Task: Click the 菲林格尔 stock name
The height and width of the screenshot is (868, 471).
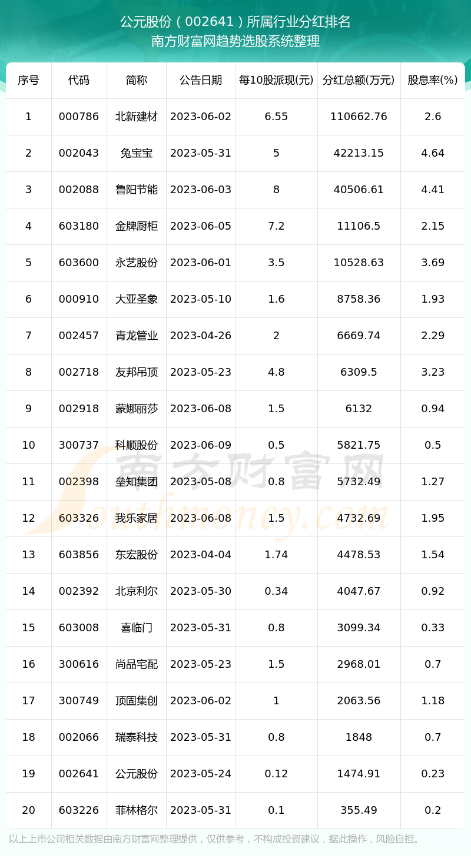Action: point(137,810)
